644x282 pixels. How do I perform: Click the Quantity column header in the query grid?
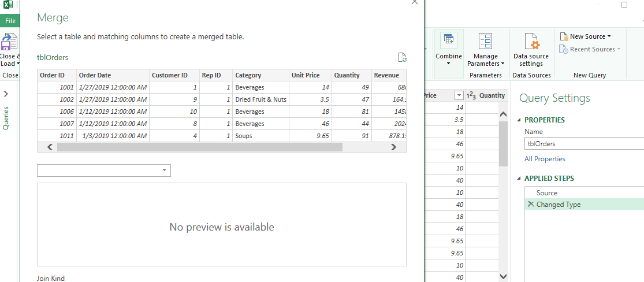[x=486, y=95]
